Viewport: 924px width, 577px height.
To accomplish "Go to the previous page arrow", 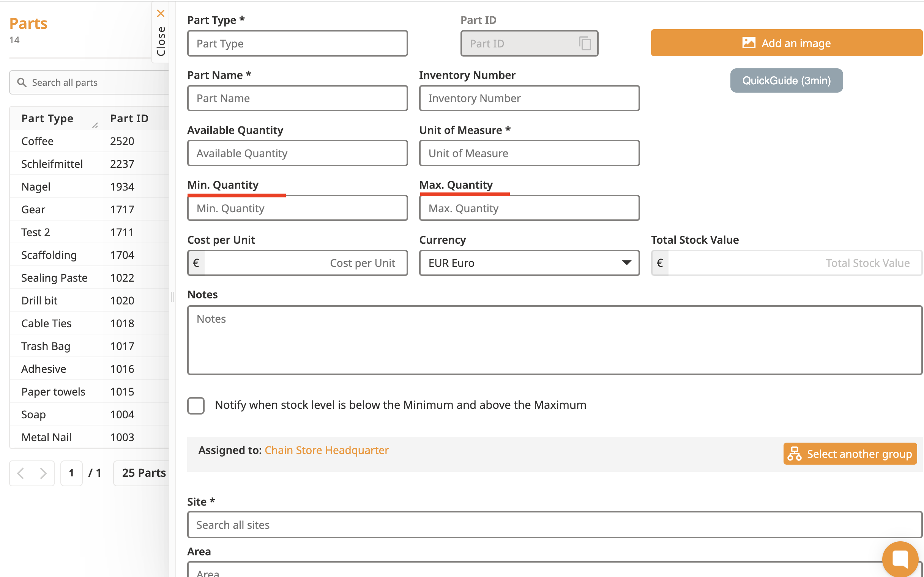I will click(21, 473).
